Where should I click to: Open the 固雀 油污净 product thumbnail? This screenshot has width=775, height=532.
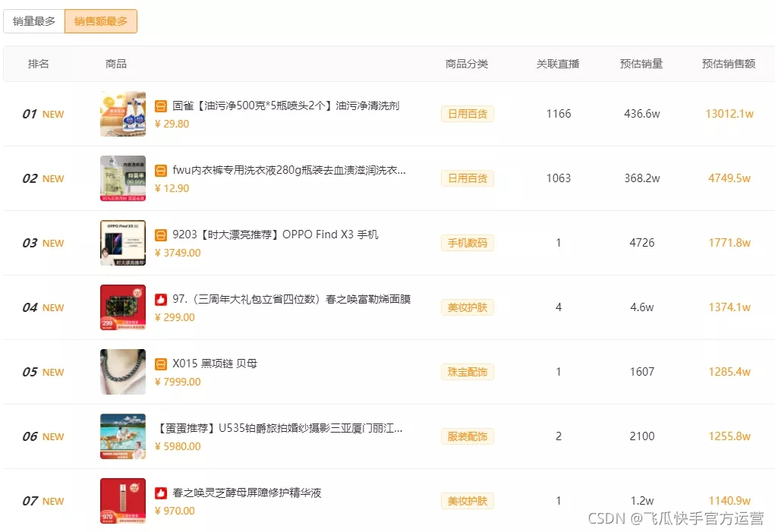(123, 114)
